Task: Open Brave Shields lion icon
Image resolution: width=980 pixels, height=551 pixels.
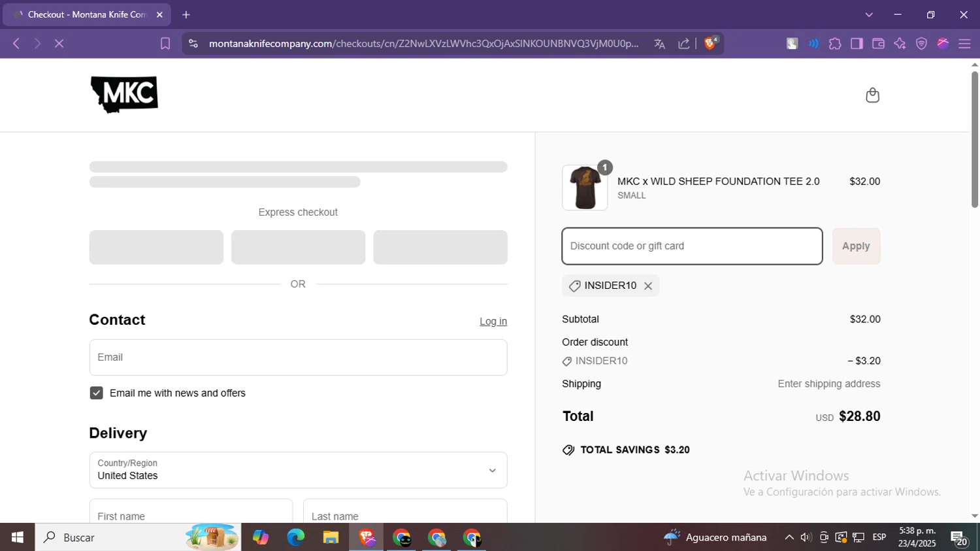Action: coord(711,43)
